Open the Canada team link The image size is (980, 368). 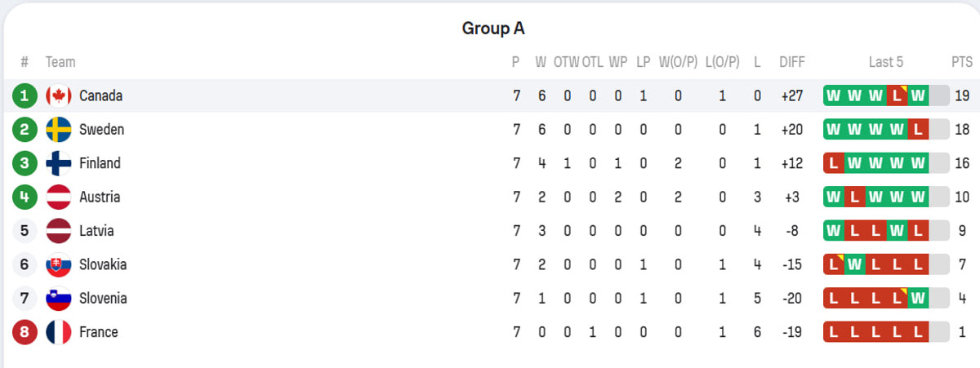coord(100,96)
